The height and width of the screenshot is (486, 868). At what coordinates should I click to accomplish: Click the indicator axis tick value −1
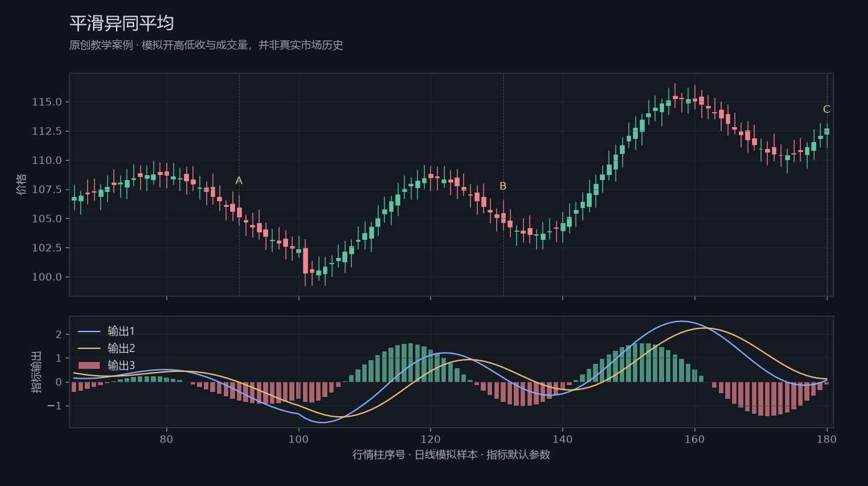click(55, 406)
